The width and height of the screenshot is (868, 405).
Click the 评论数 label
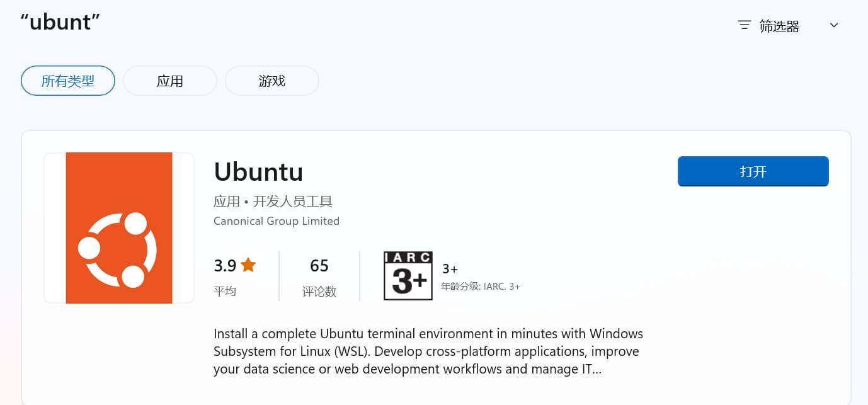pos(319,292)
